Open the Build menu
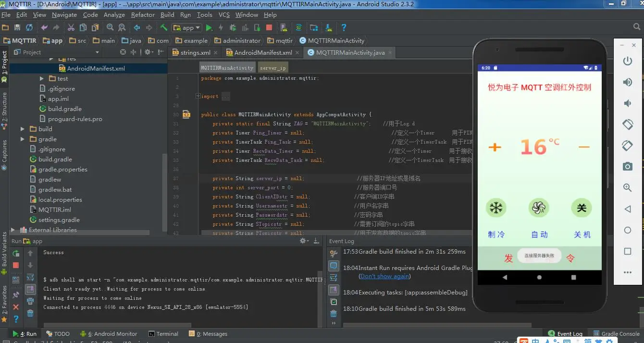 [x=167, y=15]
